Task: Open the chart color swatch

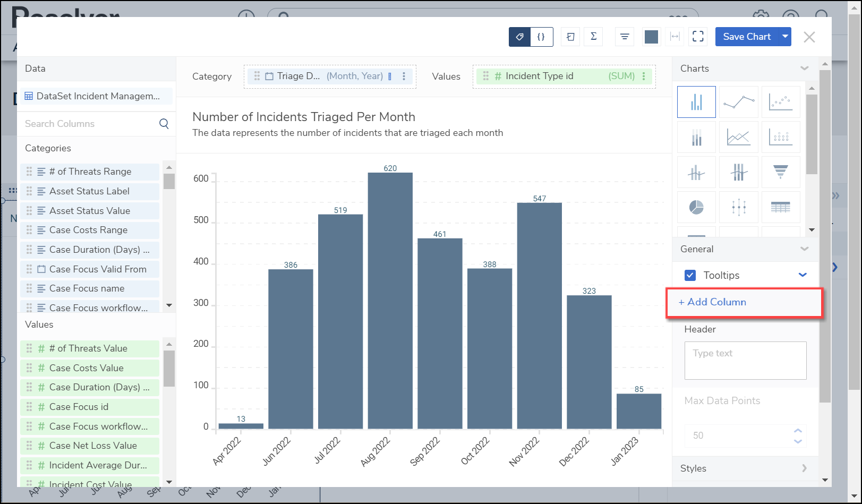Action: 651,37
